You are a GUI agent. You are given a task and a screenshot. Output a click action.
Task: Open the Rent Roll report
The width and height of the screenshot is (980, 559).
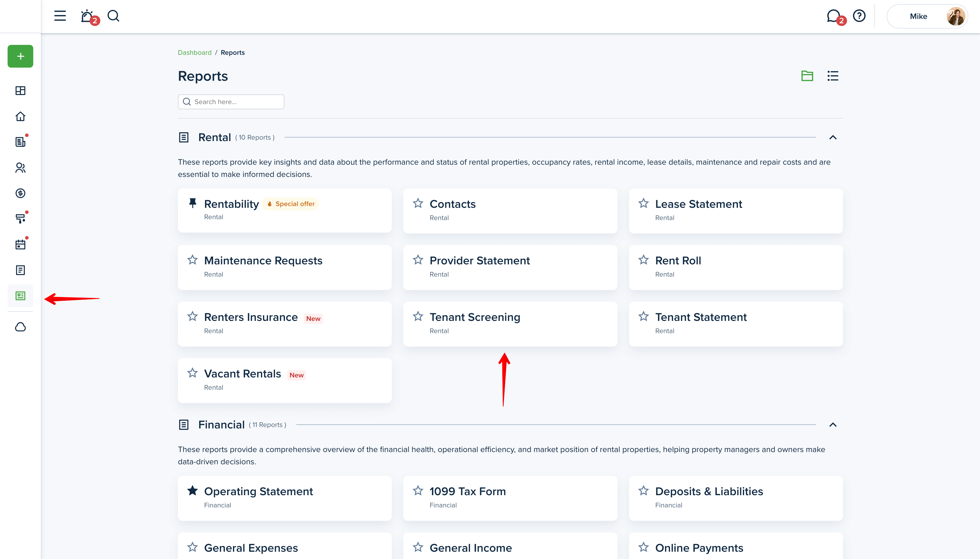[736, 268]
